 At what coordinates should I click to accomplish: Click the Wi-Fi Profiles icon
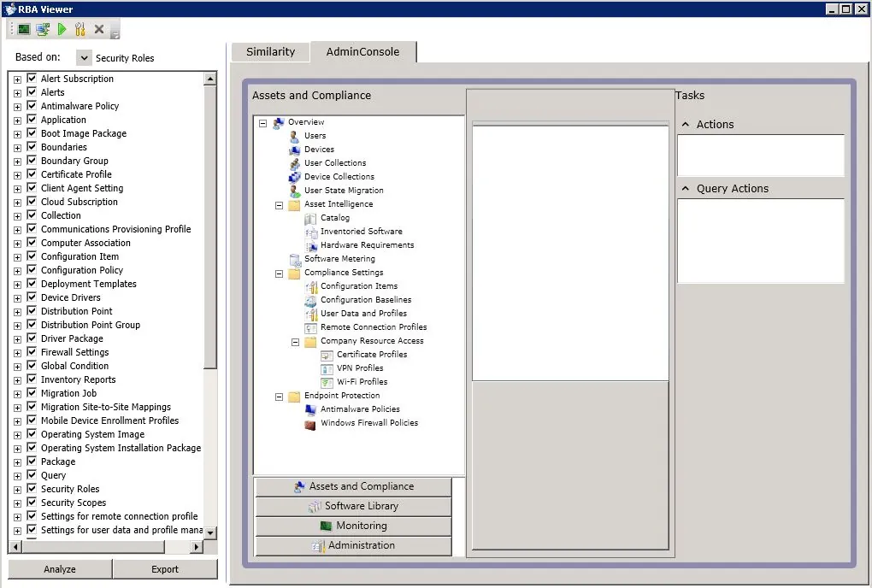click(x=327, y=382)
